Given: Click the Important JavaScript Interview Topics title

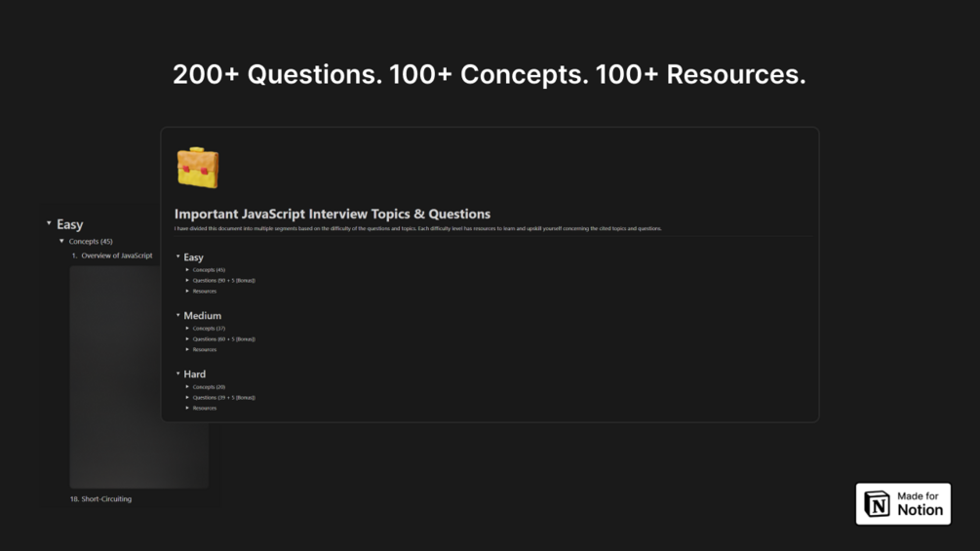Looking at the screenshot, I should [333, 214].
